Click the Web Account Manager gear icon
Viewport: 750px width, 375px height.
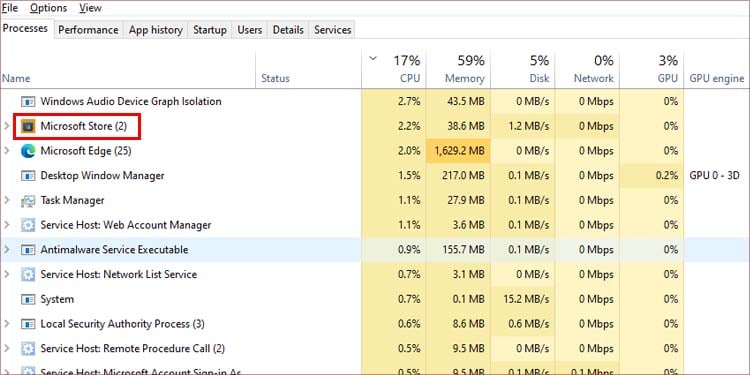(28, 225)
